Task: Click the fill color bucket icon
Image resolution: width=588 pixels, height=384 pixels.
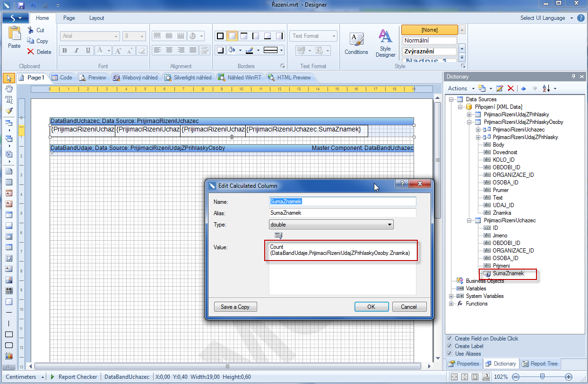Action: point(232,50)
